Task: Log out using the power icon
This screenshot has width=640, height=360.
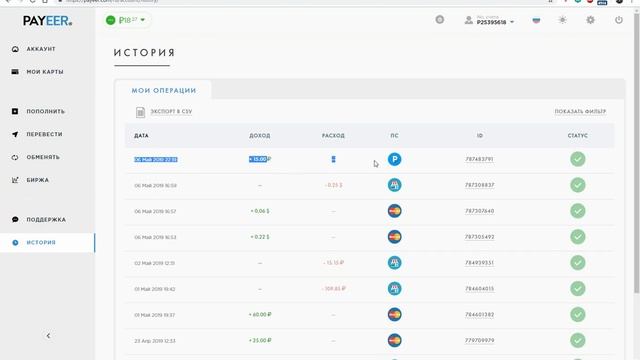Action: 619,20
